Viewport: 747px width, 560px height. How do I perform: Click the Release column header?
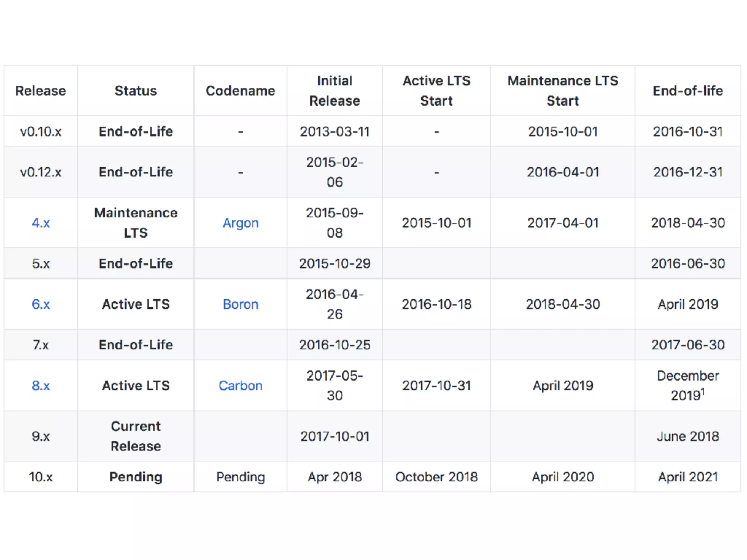40,91
